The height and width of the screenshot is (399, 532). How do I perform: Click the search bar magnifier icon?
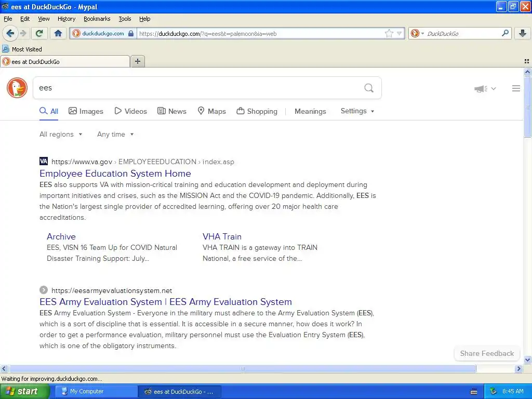click(505, 33)
